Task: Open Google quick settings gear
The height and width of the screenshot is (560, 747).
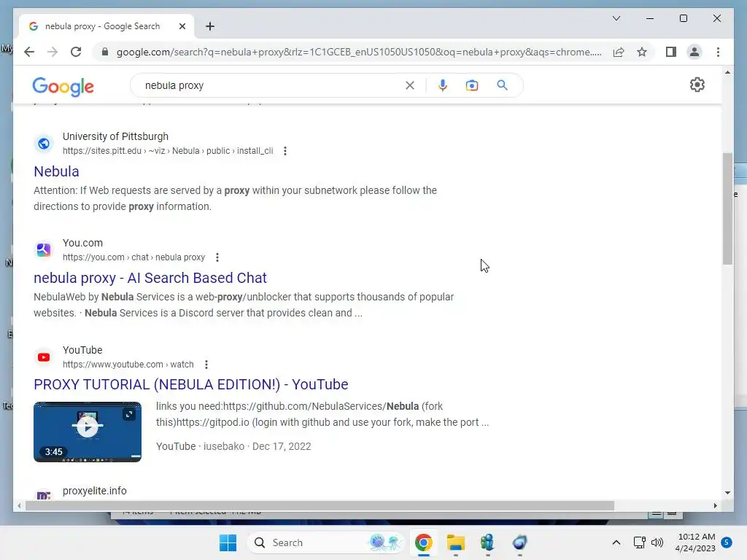Action: [697, 85]
